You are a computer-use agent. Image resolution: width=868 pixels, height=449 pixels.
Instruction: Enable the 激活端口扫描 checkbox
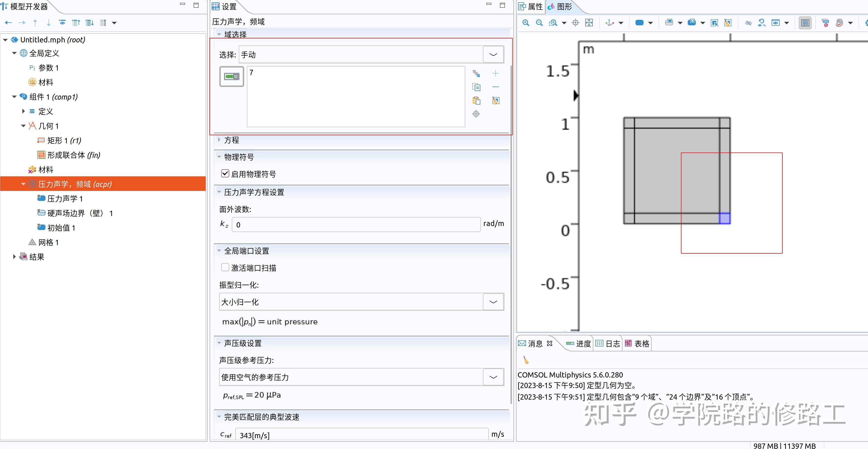tap(225, 268)
